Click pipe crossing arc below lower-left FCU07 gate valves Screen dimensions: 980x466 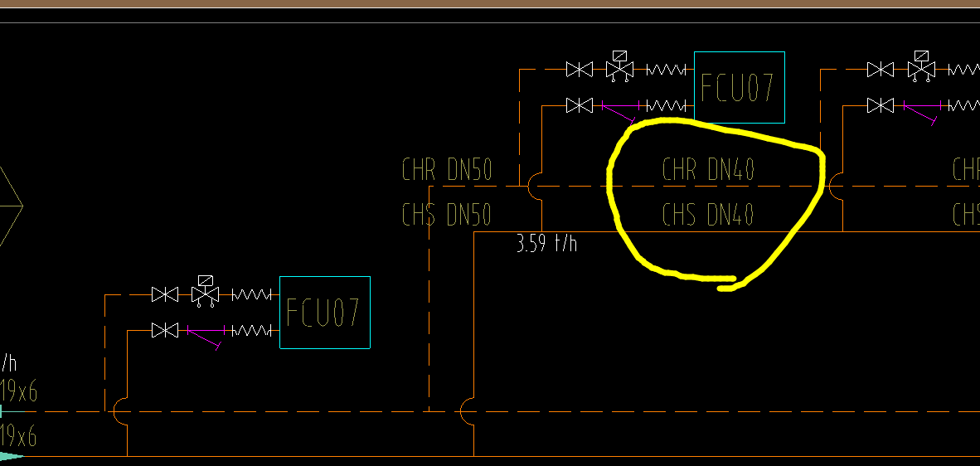point(120,411)
